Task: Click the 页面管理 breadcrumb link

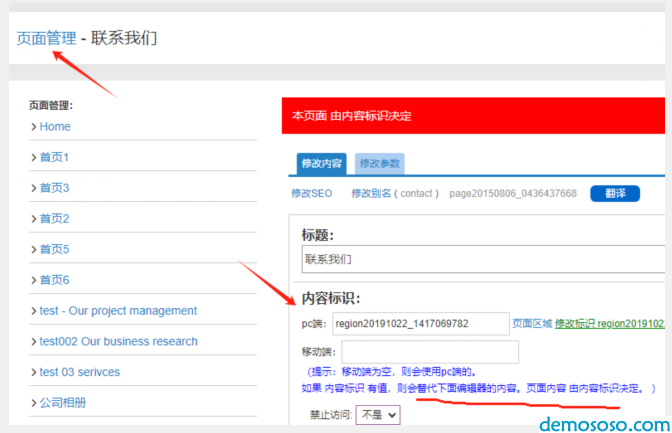Action: [x=46, y=38]
